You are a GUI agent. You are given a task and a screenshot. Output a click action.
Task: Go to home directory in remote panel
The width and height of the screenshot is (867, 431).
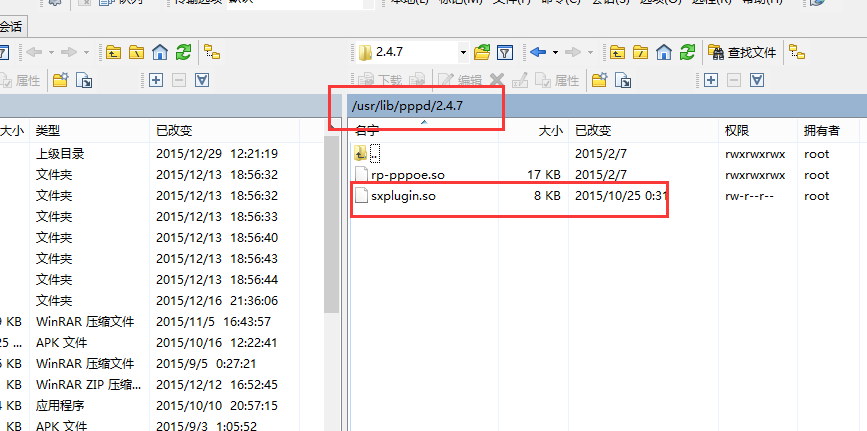point(664,53)
